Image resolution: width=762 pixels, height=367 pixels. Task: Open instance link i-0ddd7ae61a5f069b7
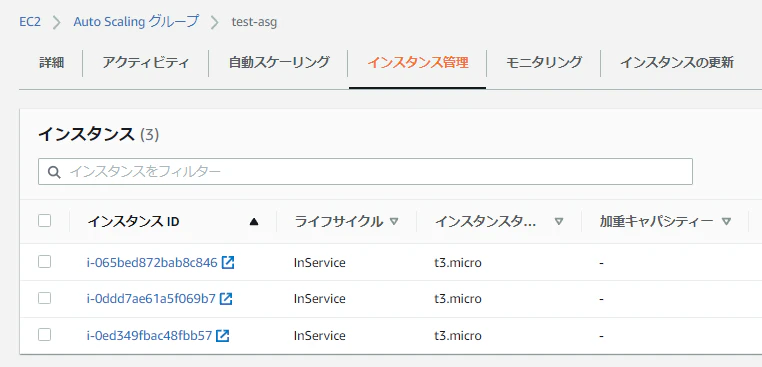[x=151, y=298]
